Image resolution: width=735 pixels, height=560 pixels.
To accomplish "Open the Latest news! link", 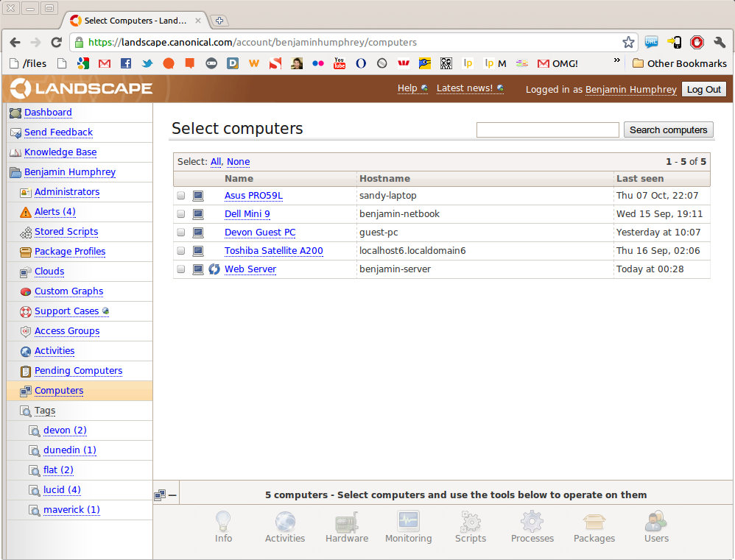I will point(465,88).
